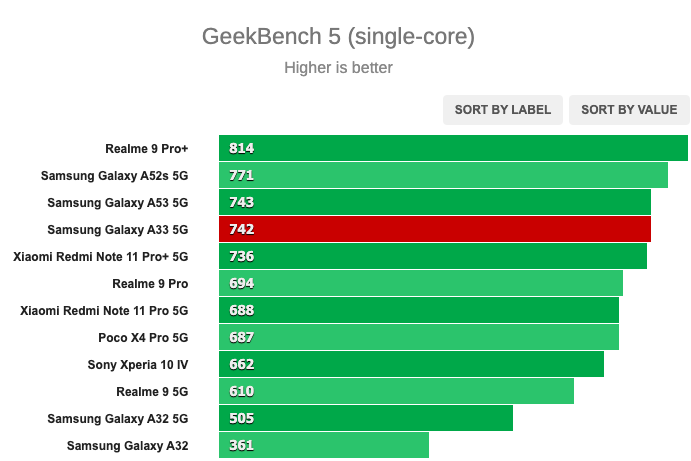The height and width of the screenshot is (461, 691).
Task: Click the Sony Xperia 10 IV label
Action: point(137,364)
